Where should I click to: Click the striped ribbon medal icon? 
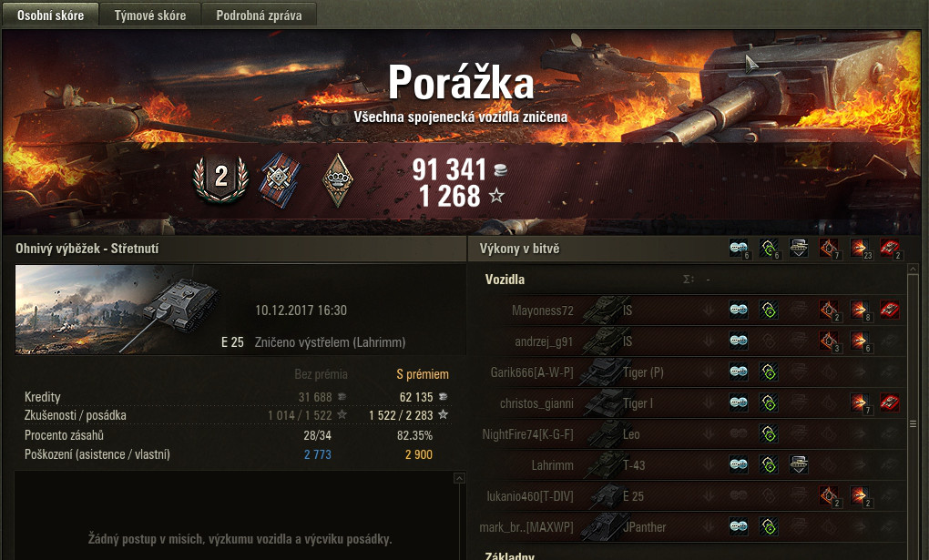coord(280,179)
